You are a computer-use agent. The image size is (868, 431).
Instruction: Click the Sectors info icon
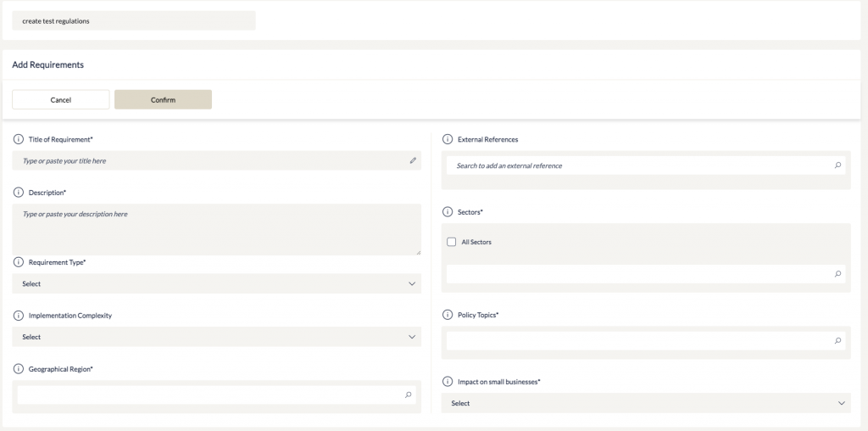pos(448,211)
